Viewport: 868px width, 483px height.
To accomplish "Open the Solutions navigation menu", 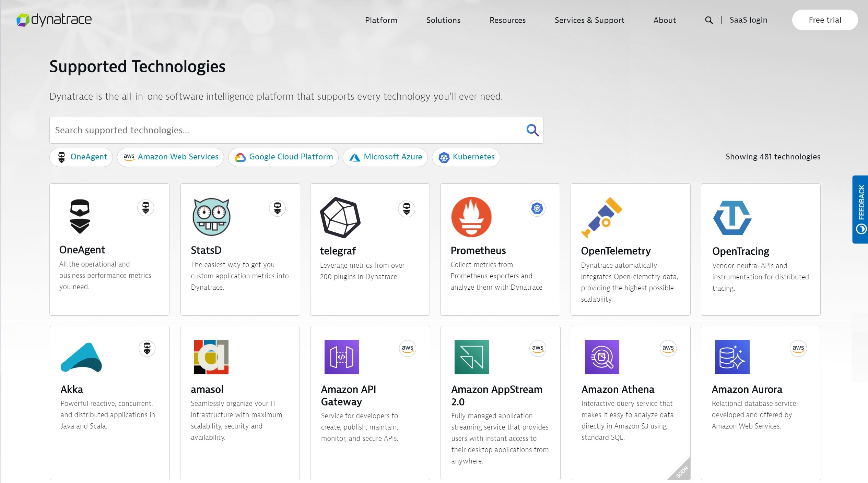I will 442,20.
